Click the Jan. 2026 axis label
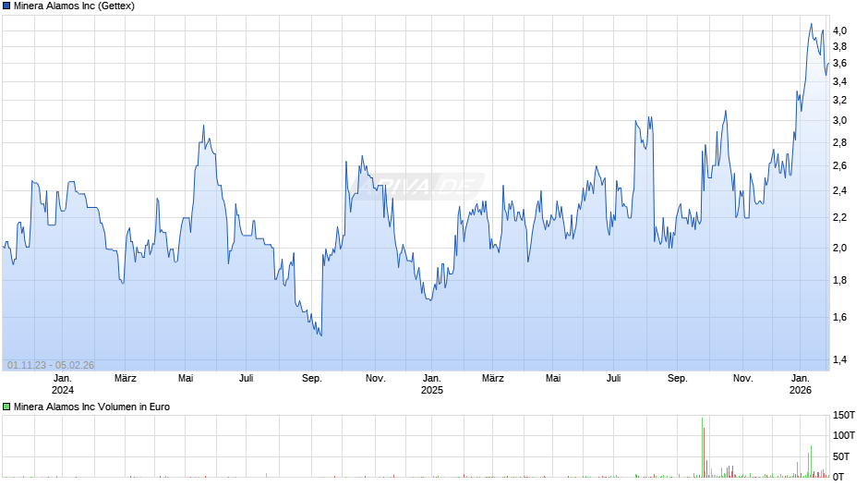The width and height of the screenshot is (868, 486). pos(801,384)
